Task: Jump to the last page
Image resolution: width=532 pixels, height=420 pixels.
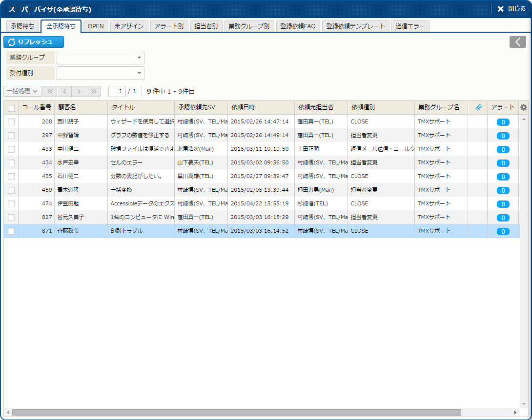Action: 94,91
